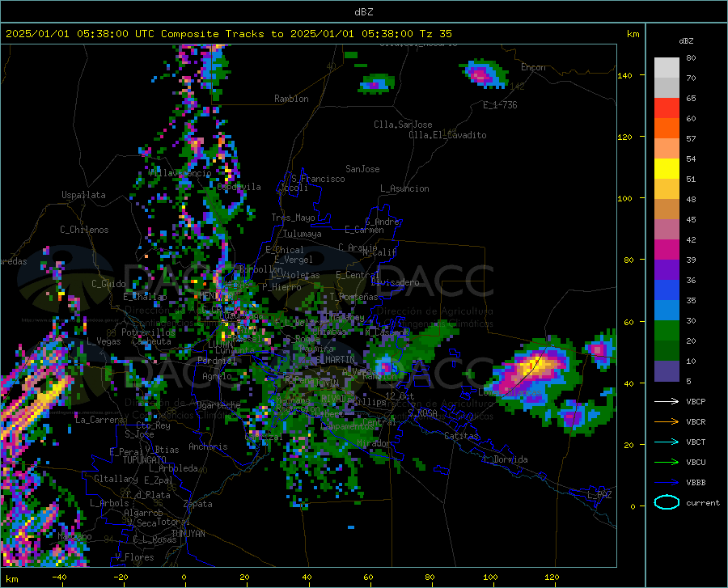Pick the bright green legend swatch
Viewport: 728px width, 588px height.
click(667, 331)
